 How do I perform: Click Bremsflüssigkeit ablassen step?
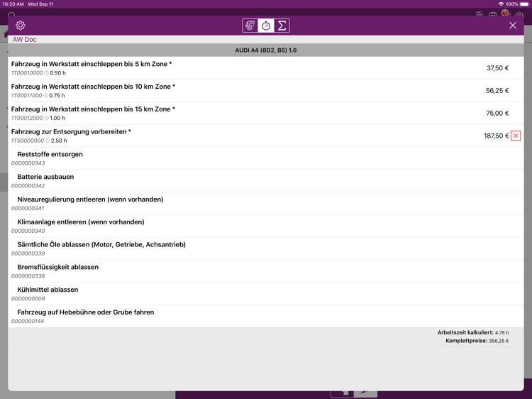266,271
